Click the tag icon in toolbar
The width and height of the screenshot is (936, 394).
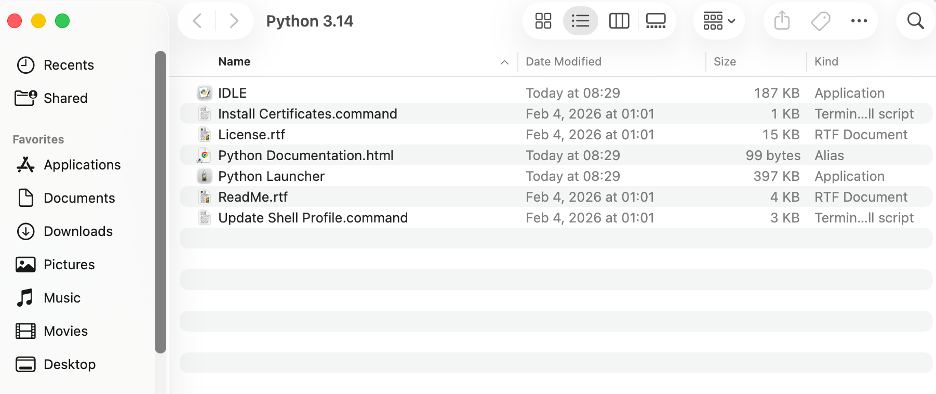coord(821,21)
